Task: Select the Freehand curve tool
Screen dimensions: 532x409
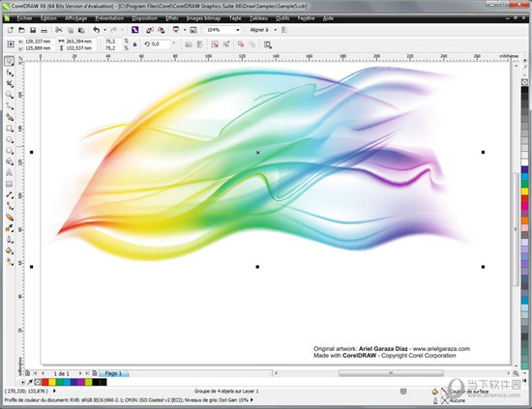Action: click(9, 106)
